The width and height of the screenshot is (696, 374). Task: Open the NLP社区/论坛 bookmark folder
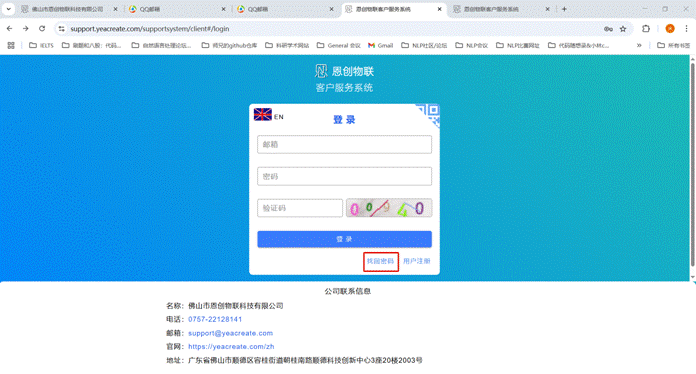pos(424,45)
